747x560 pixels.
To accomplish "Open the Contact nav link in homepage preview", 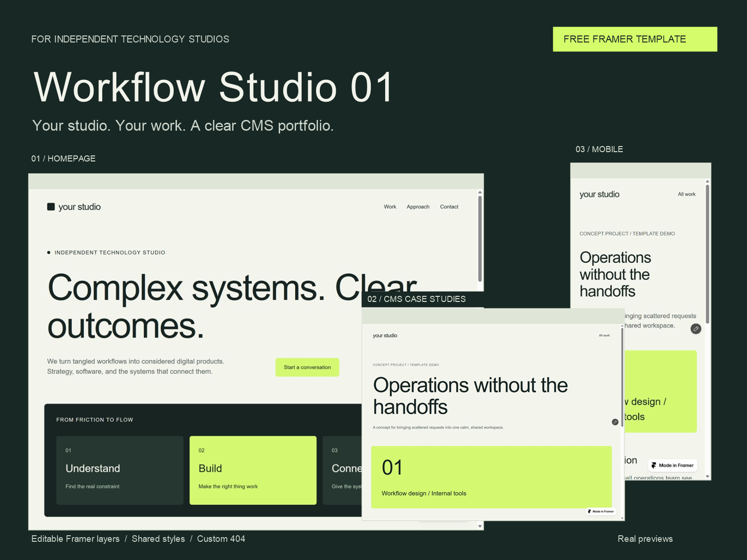I will pos(449,207).
